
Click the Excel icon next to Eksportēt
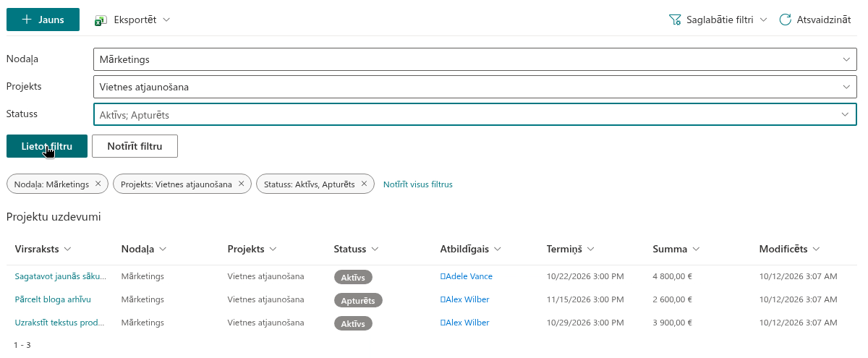point(101,20)
